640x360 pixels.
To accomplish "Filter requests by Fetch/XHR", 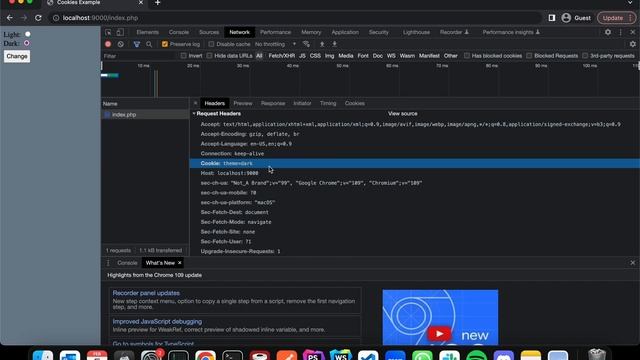I will pos(282,56).
